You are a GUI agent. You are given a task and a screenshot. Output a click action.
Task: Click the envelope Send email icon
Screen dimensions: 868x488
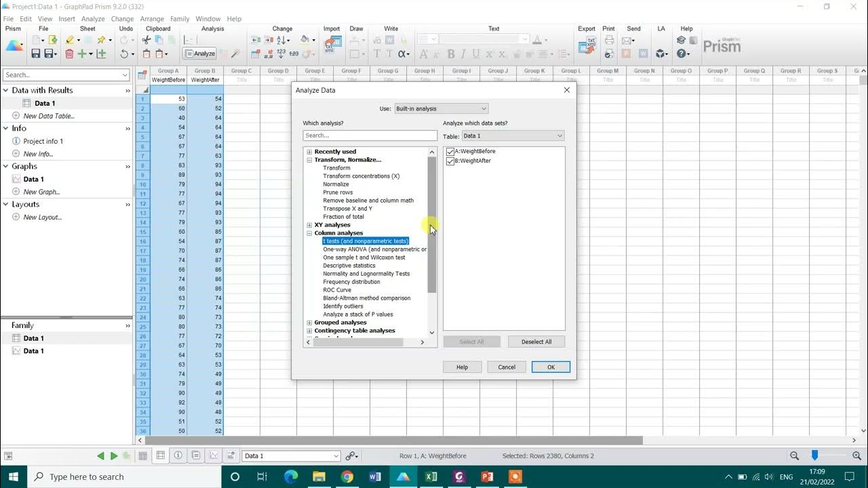coord(627,40)
